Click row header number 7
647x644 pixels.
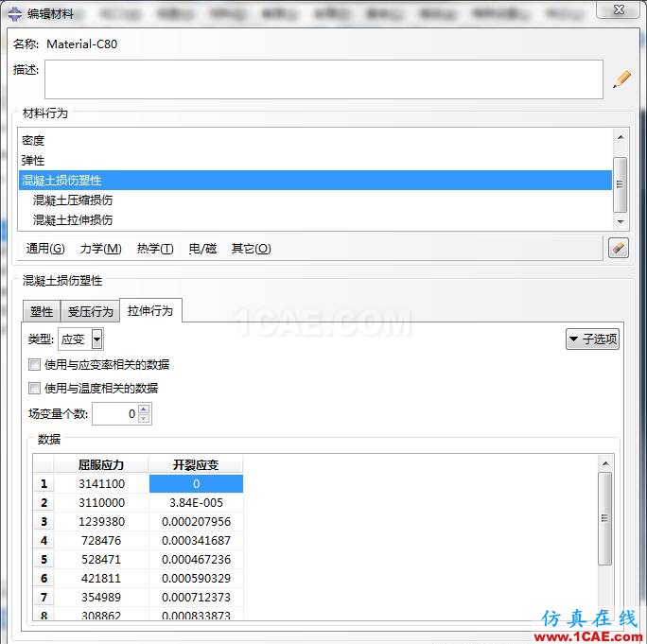[44, 597]
